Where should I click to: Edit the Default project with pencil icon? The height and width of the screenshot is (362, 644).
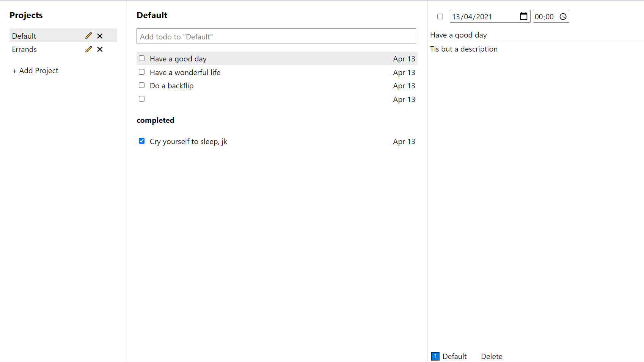pyautogui.click(x=88, y=36)
